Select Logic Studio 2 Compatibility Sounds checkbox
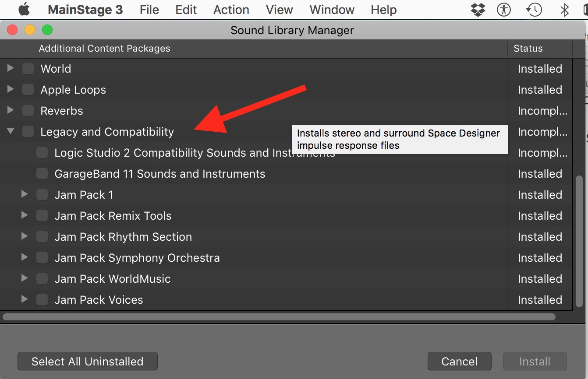The height and width of the screenshot is (379, 588). click(42, 153)
